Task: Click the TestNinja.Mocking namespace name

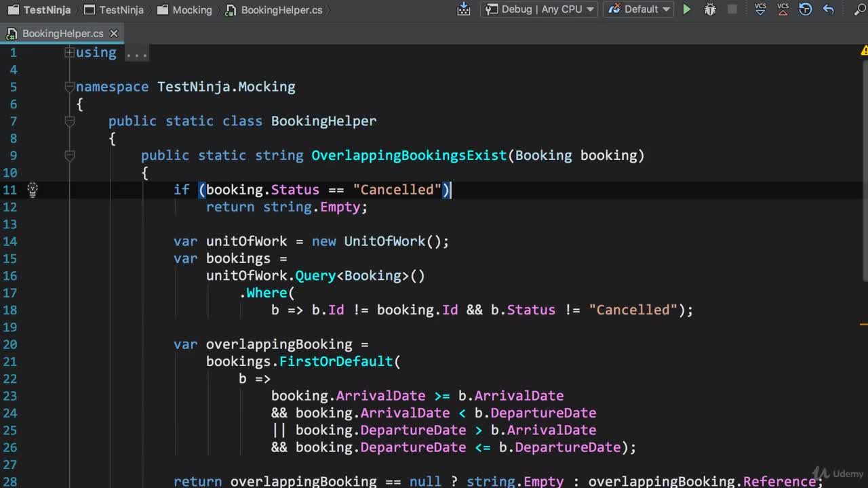Action: (226, 87)
